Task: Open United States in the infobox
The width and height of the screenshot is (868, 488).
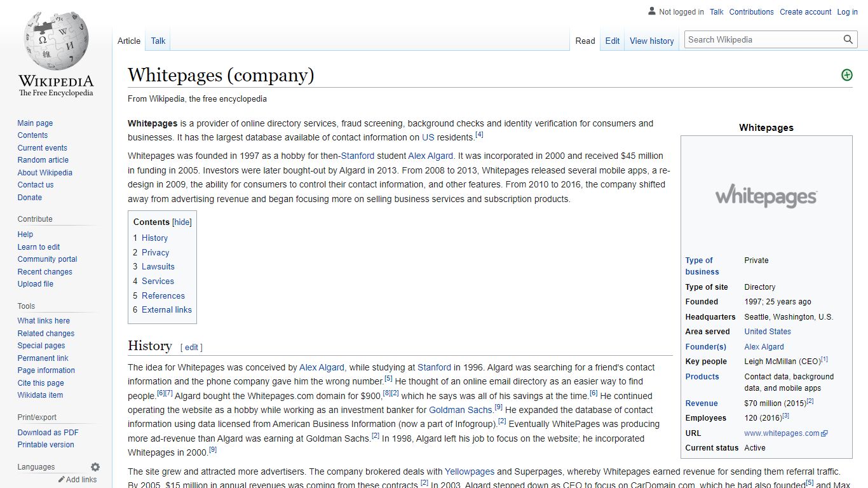Action: 768,332
